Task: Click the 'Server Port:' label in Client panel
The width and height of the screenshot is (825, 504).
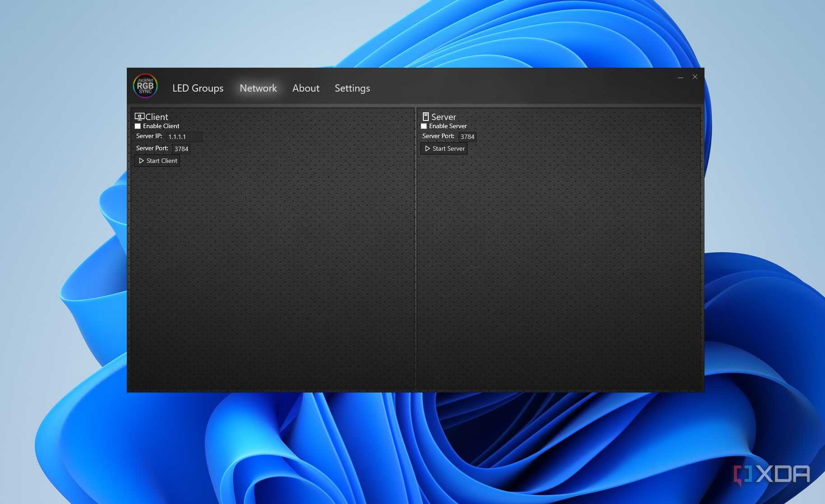Action: [x=152, y=148]
